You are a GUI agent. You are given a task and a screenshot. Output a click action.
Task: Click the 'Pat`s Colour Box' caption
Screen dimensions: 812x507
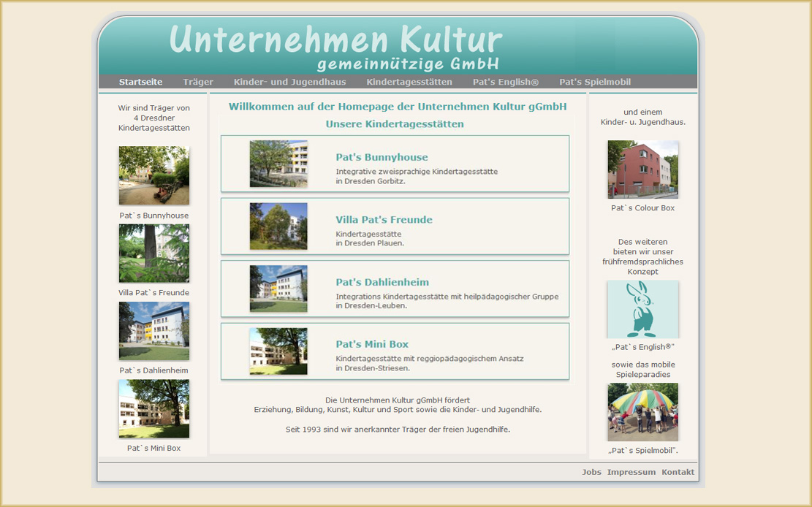click(x=642, y=207)
